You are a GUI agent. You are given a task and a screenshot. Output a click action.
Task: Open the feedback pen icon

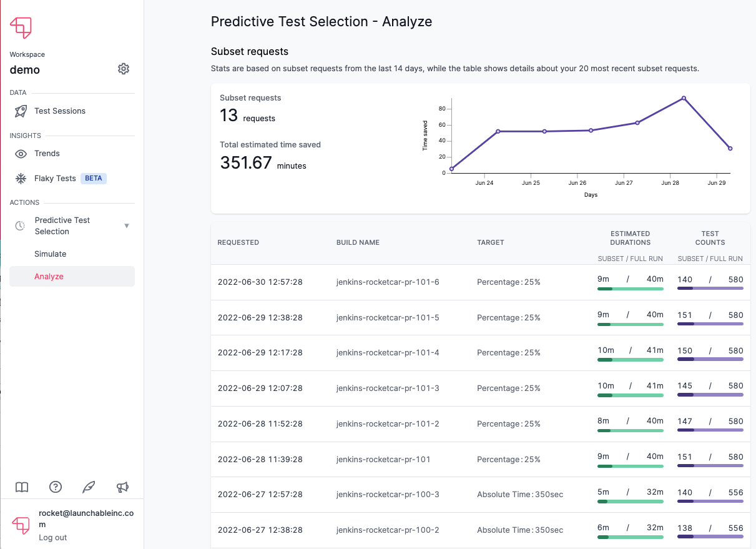[x=89, y=487]
